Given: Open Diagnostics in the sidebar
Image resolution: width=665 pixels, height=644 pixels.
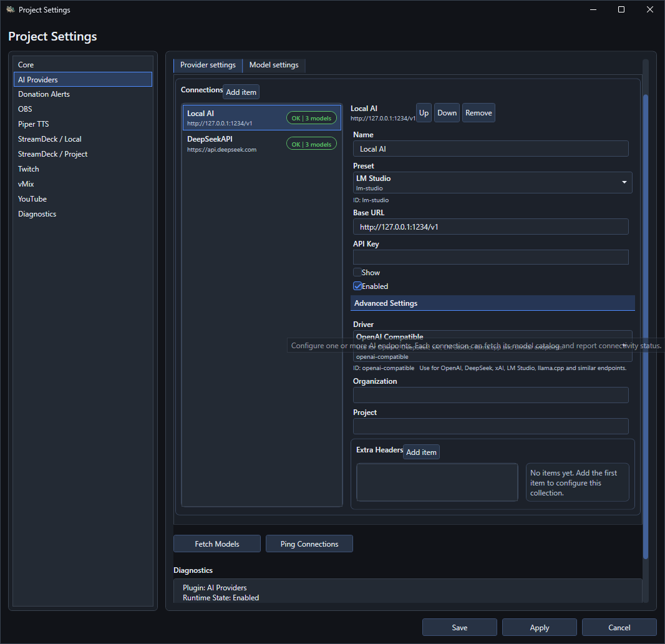Looking at the screenshot, I should click(x=83, y=214).
